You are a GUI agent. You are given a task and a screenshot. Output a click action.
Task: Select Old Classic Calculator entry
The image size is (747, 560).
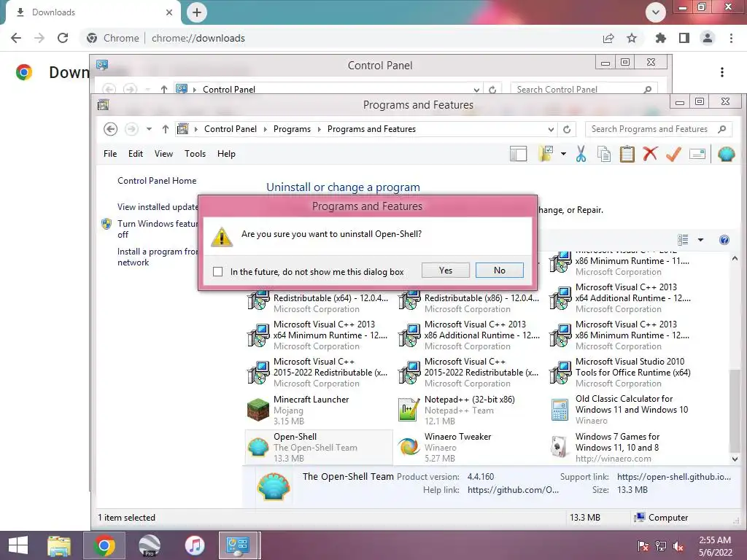[x=620, y=410]
